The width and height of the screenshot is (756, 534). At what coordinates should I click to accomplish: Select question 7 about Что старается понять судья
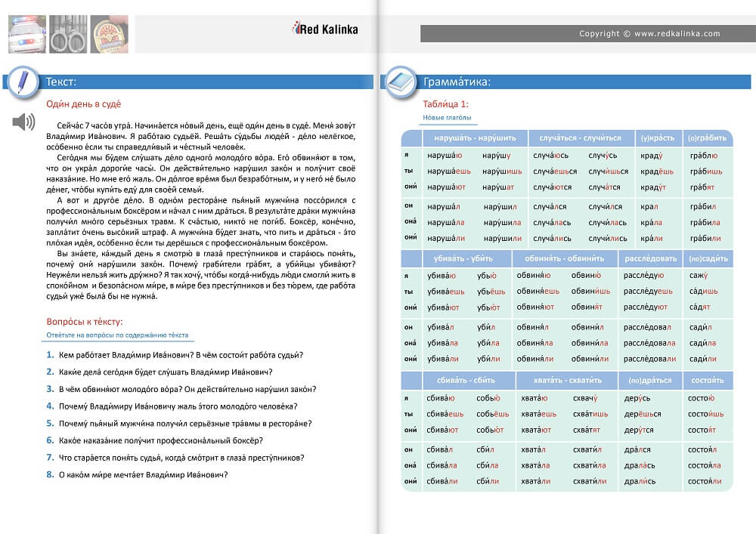point(175,458)
